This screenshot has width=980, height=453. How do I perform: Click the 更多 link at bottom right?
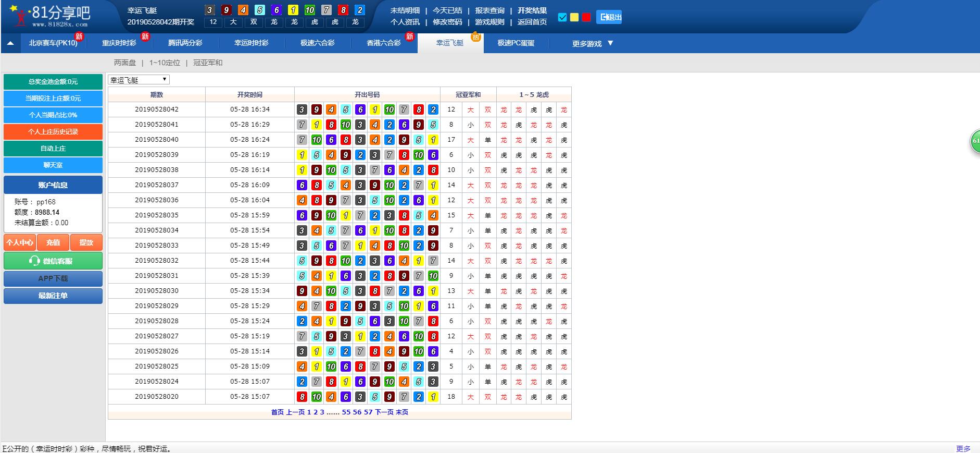tap(963, 448)
